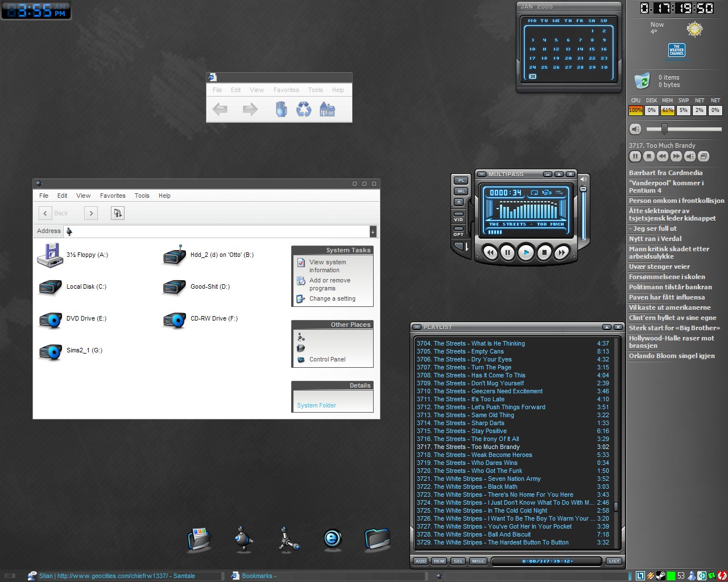Open the SEL menu in the playlist

pyautogui.click(x=458, y=561)
